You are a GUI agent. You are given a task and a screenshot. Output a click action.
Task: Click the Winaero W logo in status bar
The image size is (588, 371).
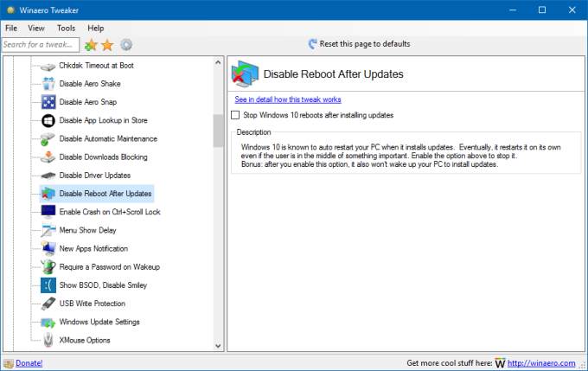point(500,363)
